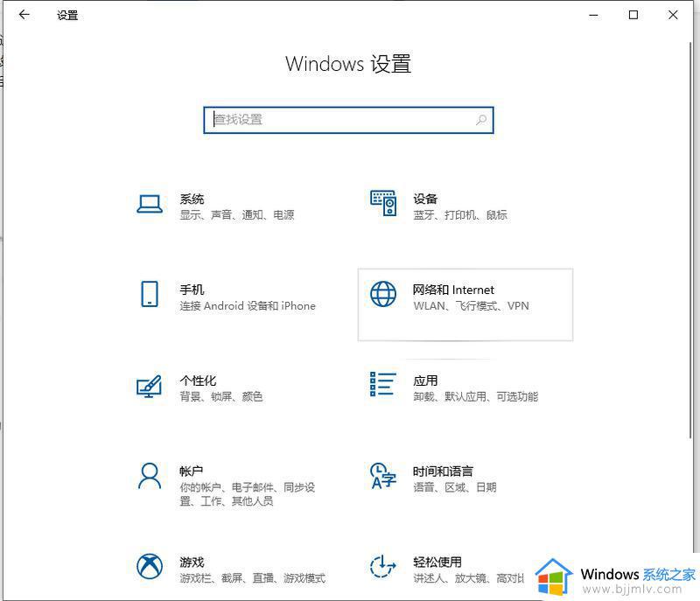
Task: Click the 查找设置 search field
Action: click(348, 120)
